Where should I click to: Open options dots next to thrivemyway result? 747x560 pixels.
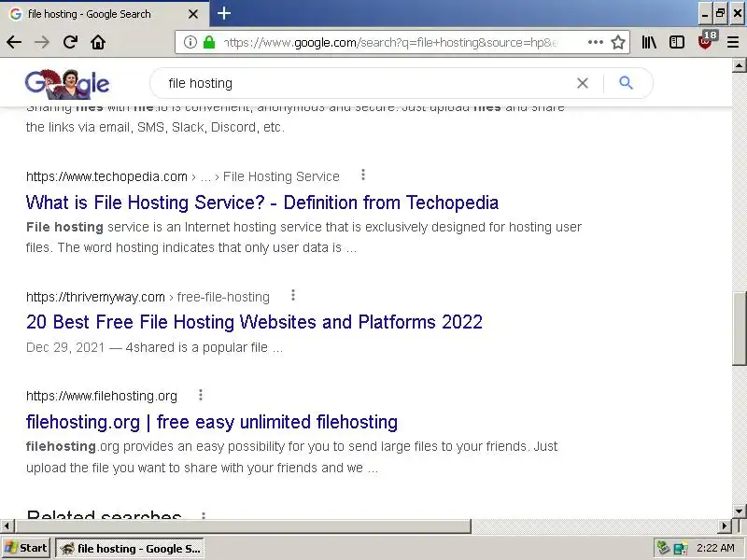(x=293, y=295)
